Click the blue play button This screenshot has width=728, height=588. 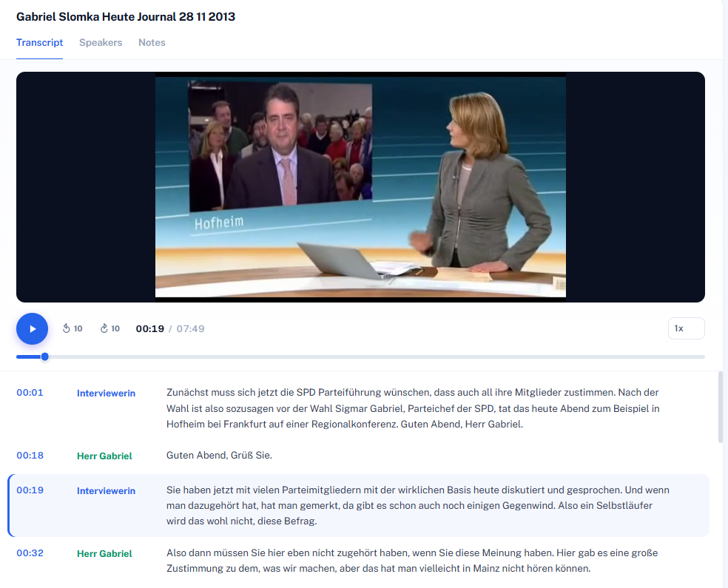[32, 328]
